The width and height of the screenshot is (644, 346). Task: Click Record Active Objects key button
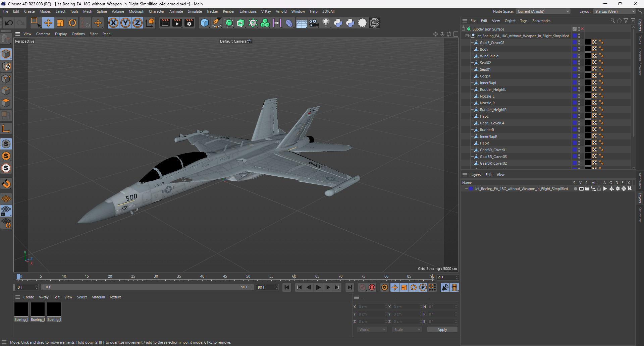coord(363,287)
